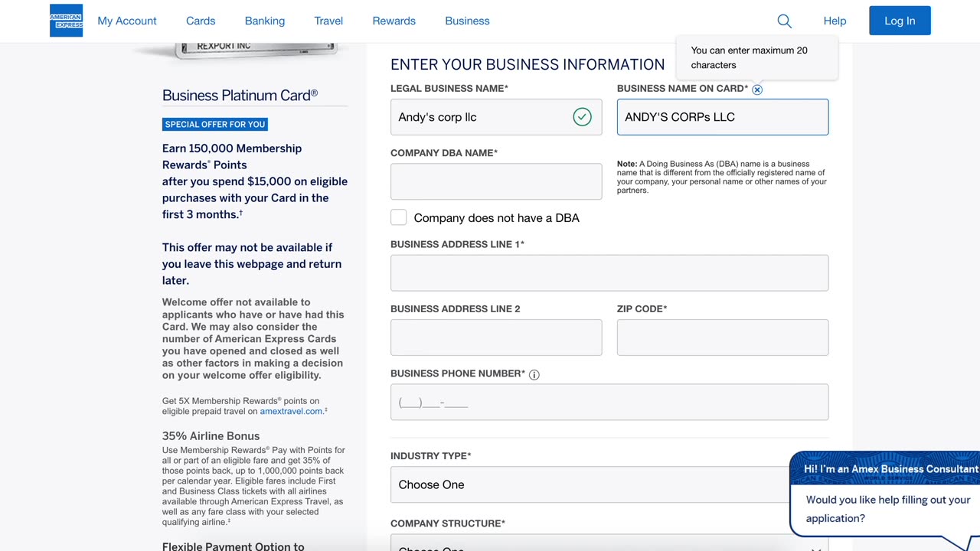
Task: Click 'Would you like help filling out' message
Action: tap(888, 509)
